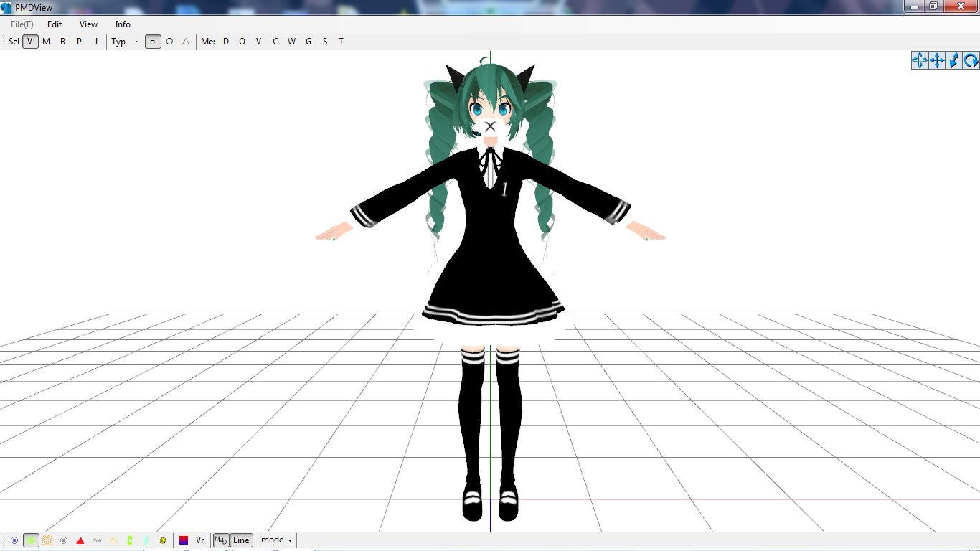This screenshot has height=551, width=980.
Task: Click the 3D orbit rotate view icon
Action: tap(920, 61)
